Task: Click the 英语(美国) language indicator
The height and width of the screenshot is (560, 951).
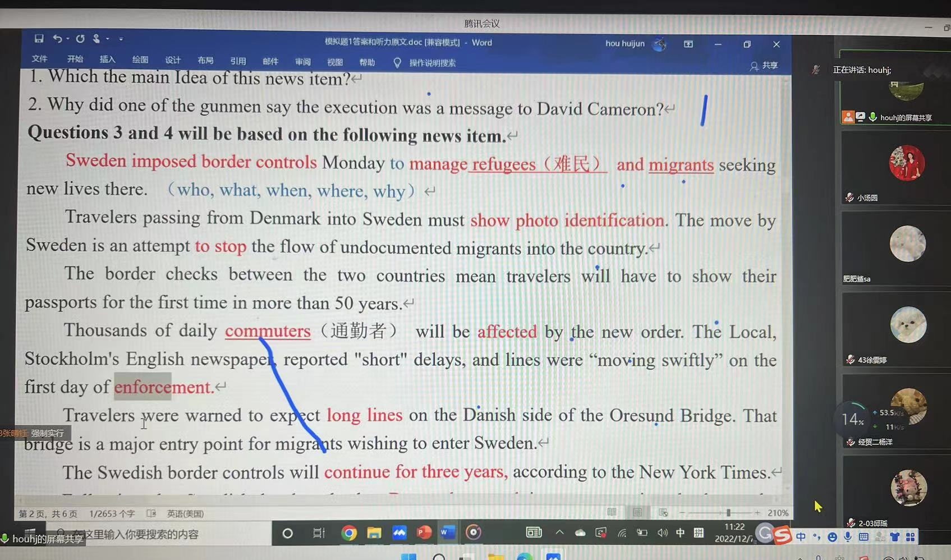Action: point(185,513)
